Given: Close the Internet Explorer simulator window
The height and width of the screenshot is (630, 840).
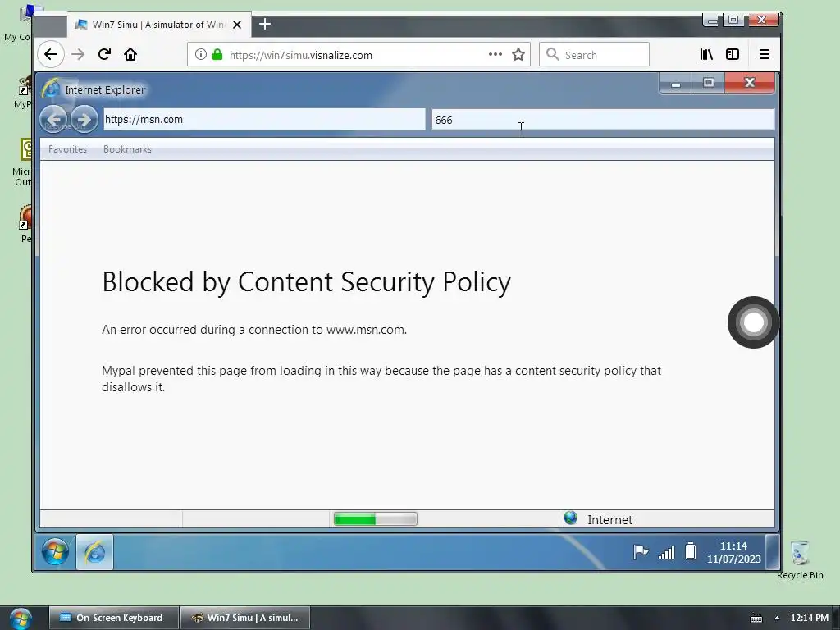Looking at the screenshot, I should [x=750, y=83].
